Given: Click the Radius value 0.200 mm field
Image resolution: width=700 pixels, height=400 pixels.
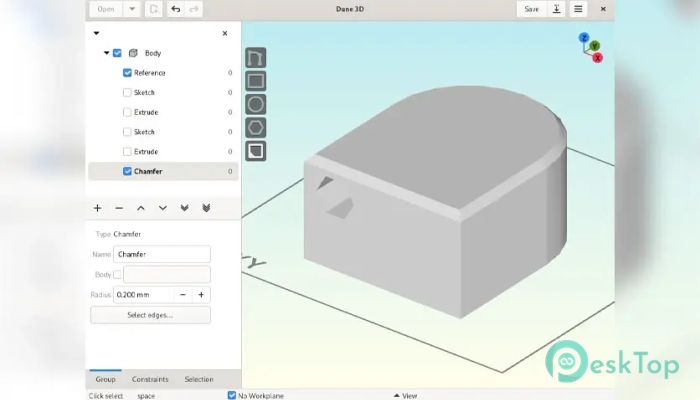Looking at the screenshot, I should click(x=143, y=295).
